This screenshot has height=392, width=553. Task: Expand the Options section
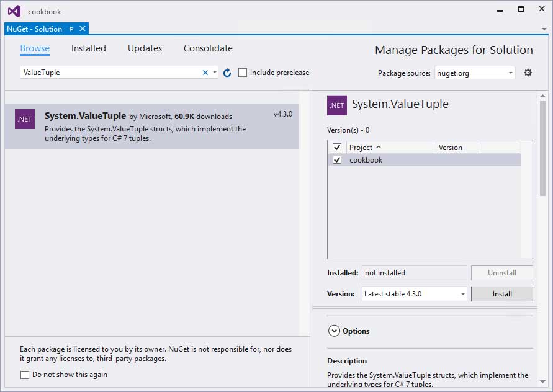(x=334, y=331)
